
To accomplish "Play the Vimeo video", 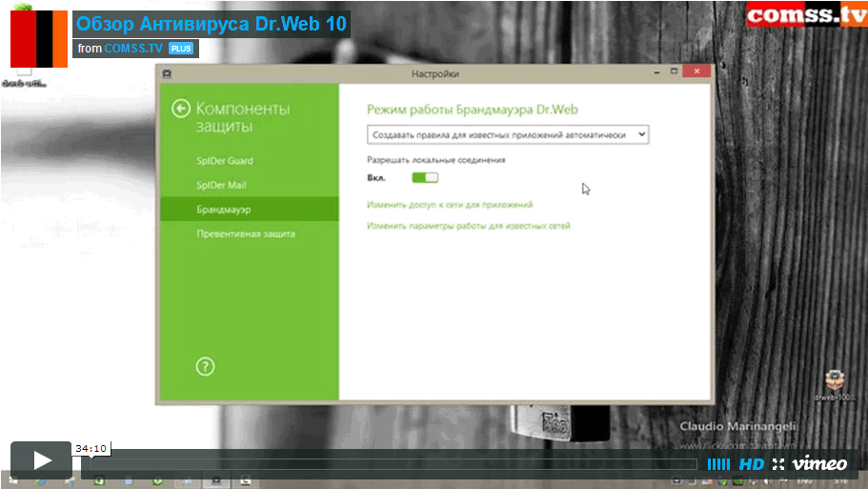I will (41, 460).
